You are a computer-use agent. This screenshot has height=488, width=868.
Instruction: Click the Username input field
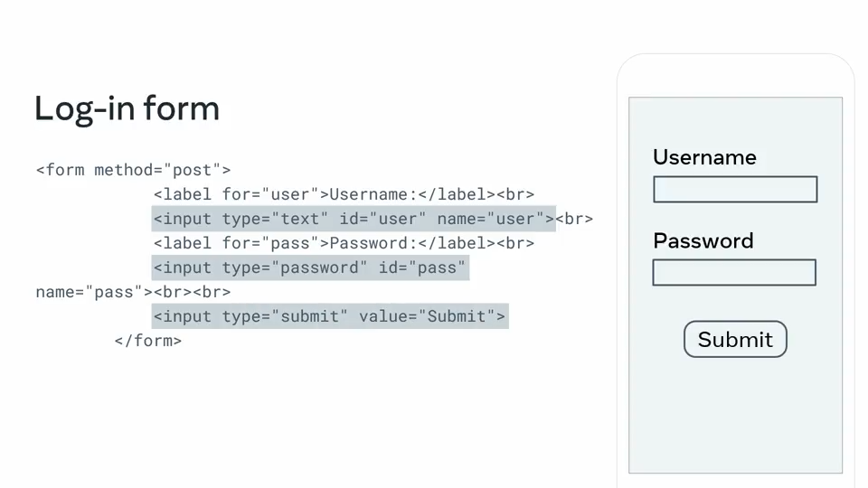point(735,189)
